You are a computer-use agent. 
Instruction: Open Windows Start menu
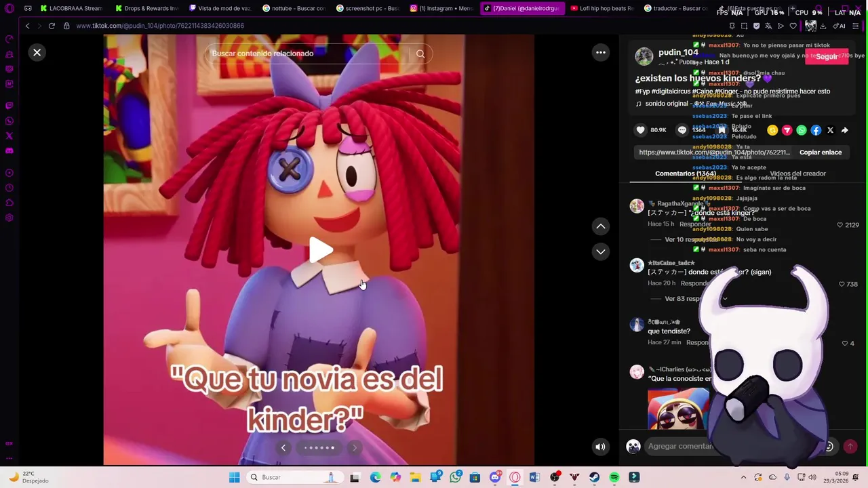pyautogui.click(x=234, y=477)
